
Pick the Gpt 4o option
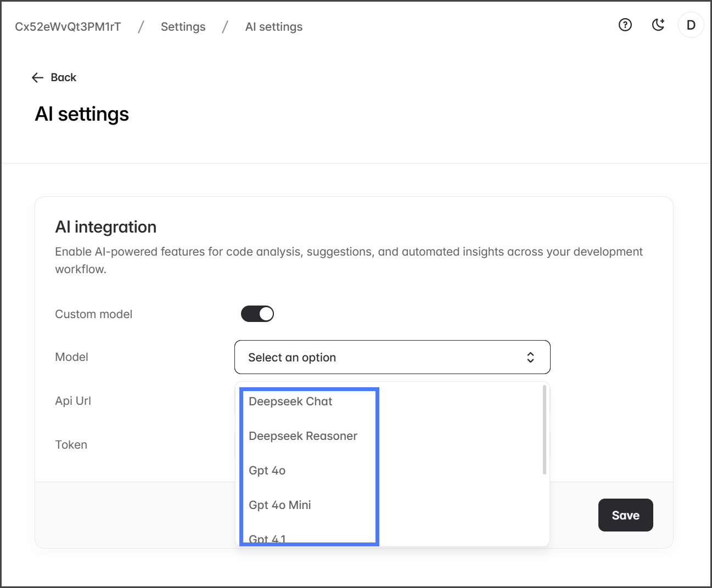(267, 471)
